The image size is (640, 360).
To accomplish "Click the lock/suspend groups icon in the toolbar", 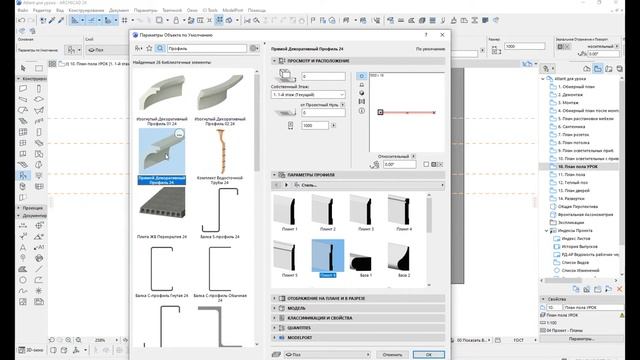I will (176, 20).
